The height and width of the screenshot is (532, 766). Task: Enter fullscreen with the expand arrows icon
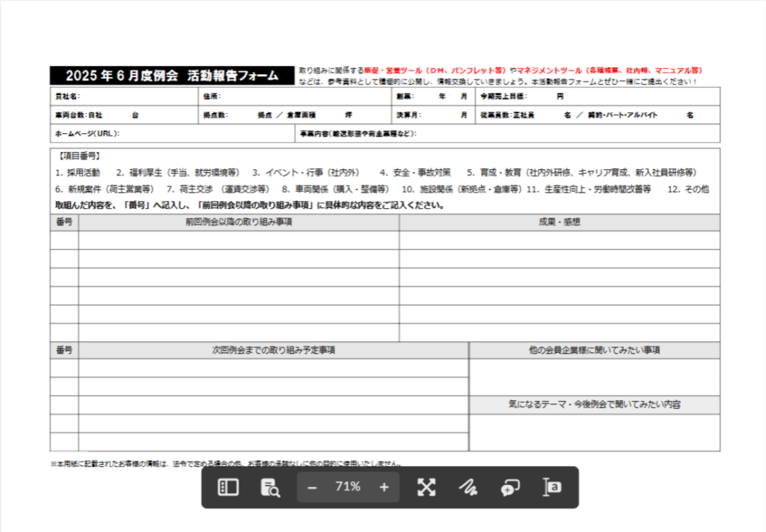pos(426,487)
